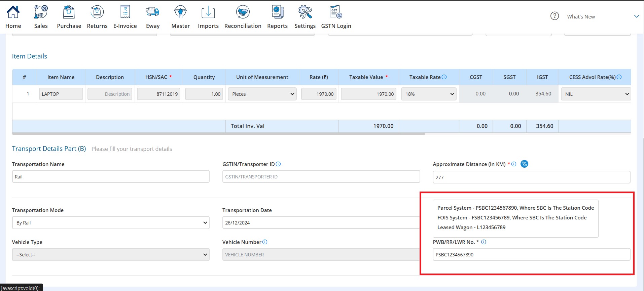The width and height of the screenshot is (644, 291).
Task: Click the info icon beside Approximate Distance
Action: point(514,164)
